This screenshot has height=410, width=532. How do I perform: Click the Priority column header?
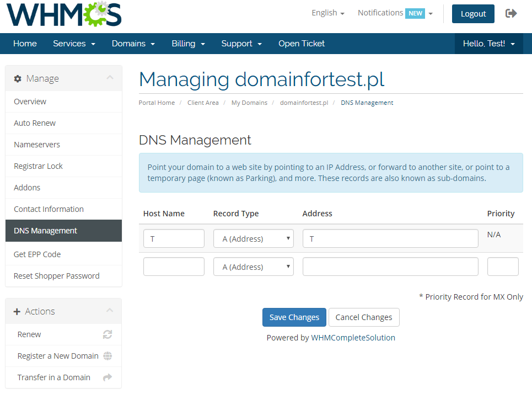point(501,214)
